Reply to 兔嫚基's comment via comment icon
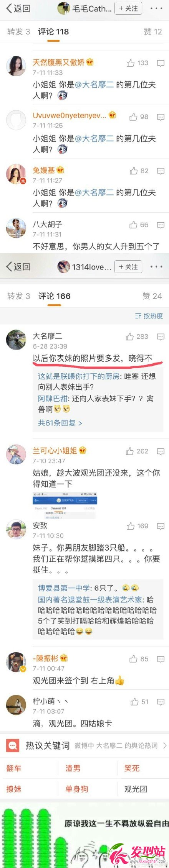Image resolution: width=169 pixels, height=868 pixels. click(161, 171)
